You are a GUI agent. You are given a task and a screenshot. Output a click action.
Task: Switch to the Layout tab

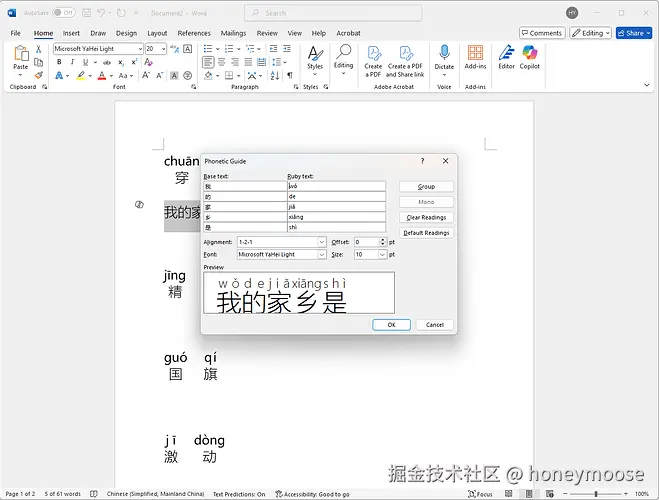pyautogui.click(x=157, y=33)
